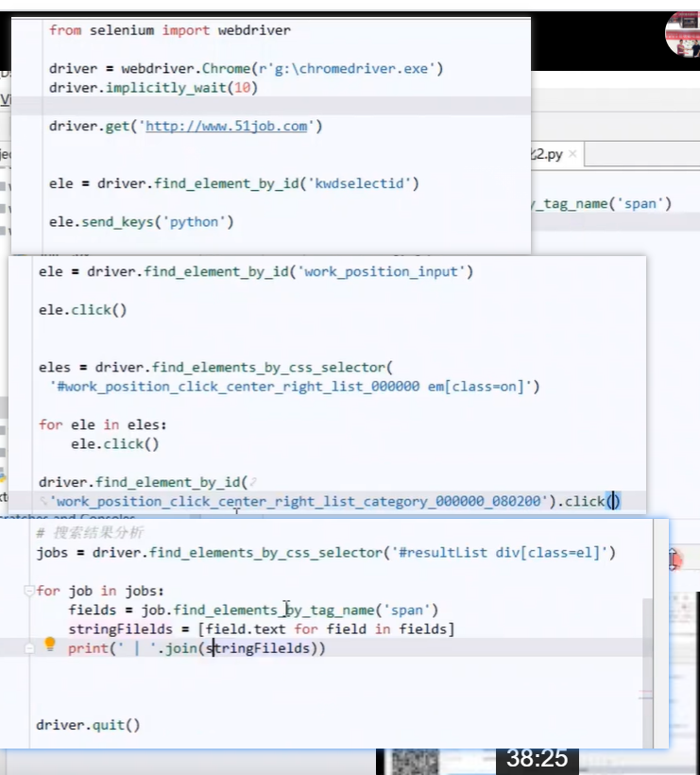Click the red circular cursor highlight icon
Screen dimensions: 700x775
675,560
